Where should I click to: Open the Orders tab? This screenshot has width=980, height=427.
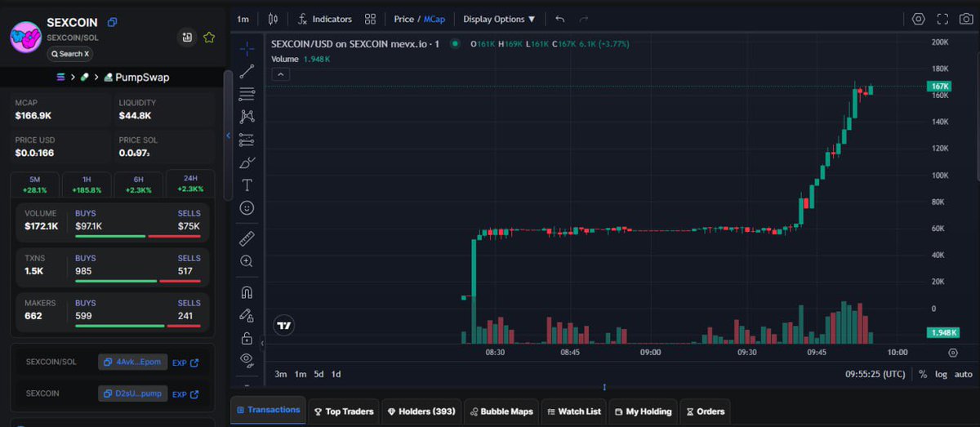click(706, 411)
